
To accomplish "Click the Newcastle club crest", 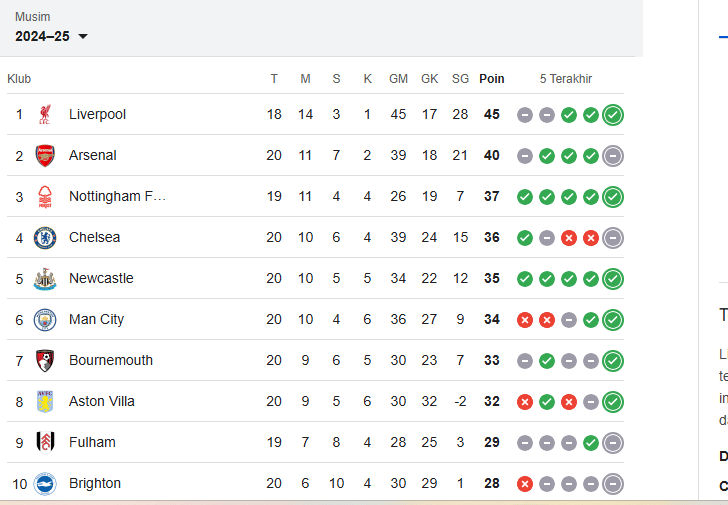I will 45,278.
